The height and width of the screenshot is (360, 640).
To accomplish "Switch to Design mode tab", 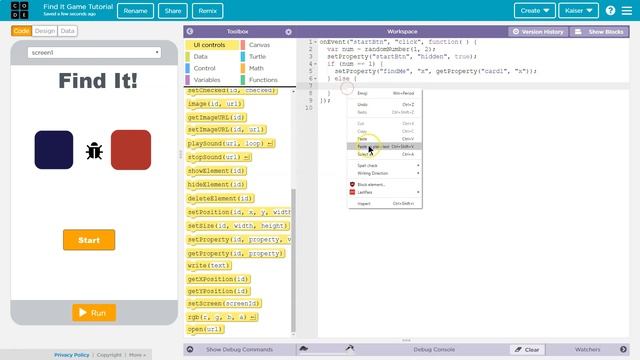I will tap(45, 31).
